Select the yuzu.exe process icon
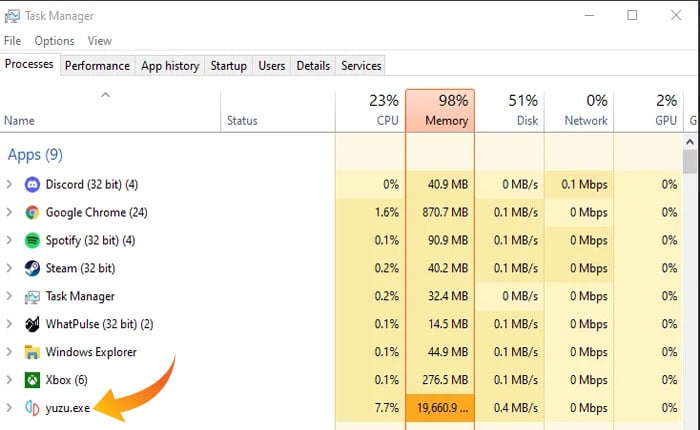This screenshot has height=430, width=700. [32, 408]
